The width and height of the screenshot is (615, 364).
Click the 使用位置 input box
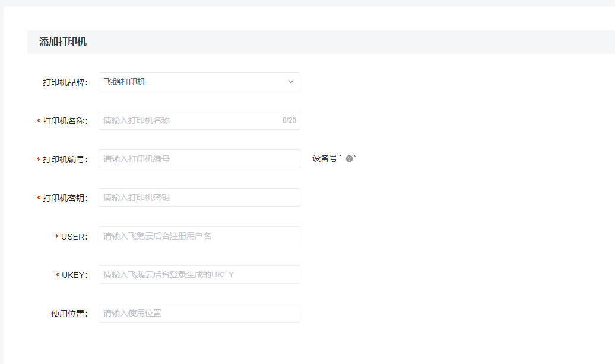[199, 313]
